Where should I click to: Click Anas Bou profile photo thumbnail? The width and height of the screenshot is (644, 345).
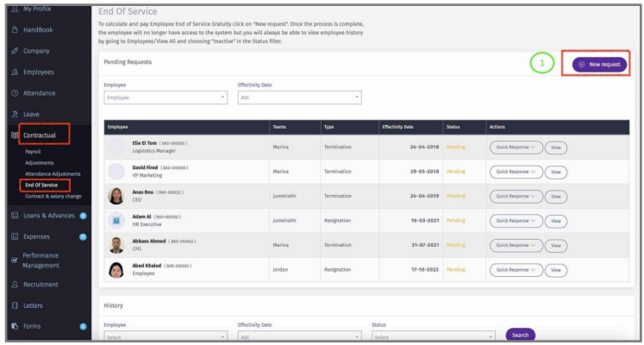pyautogui.click(x=115, y=196)
